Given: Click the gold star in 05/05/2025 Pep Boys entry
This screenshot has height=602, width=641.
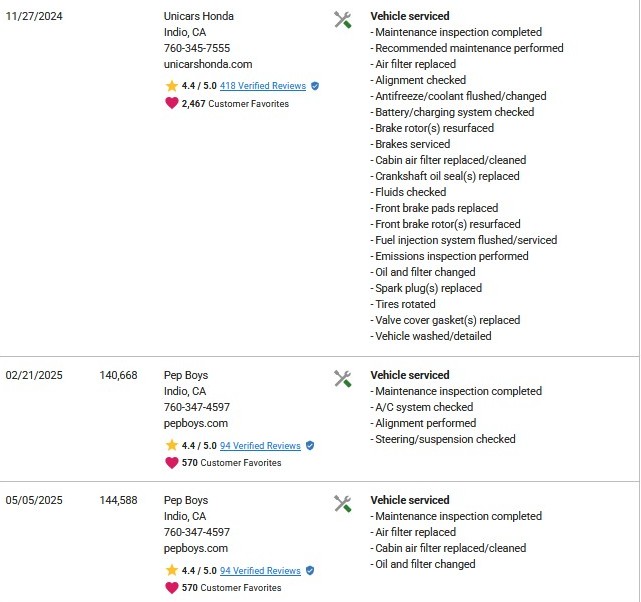Looking at the screenshot, I should (172, 570).
